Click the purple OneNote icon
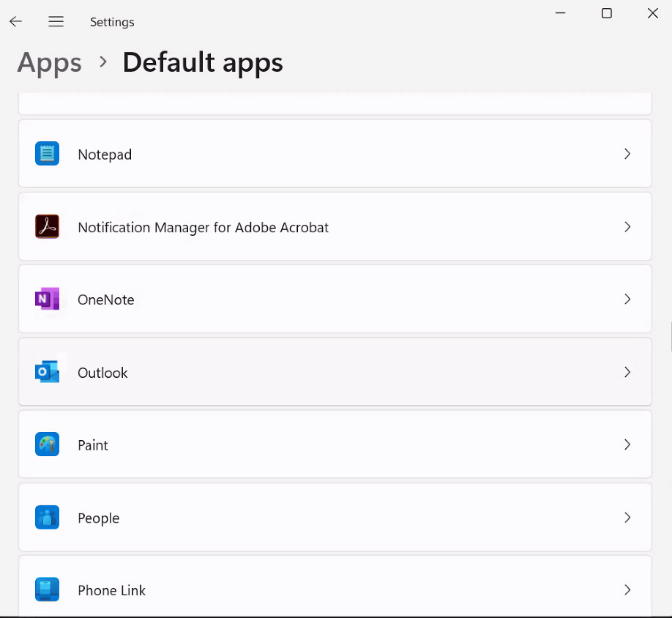 [47, 299]
